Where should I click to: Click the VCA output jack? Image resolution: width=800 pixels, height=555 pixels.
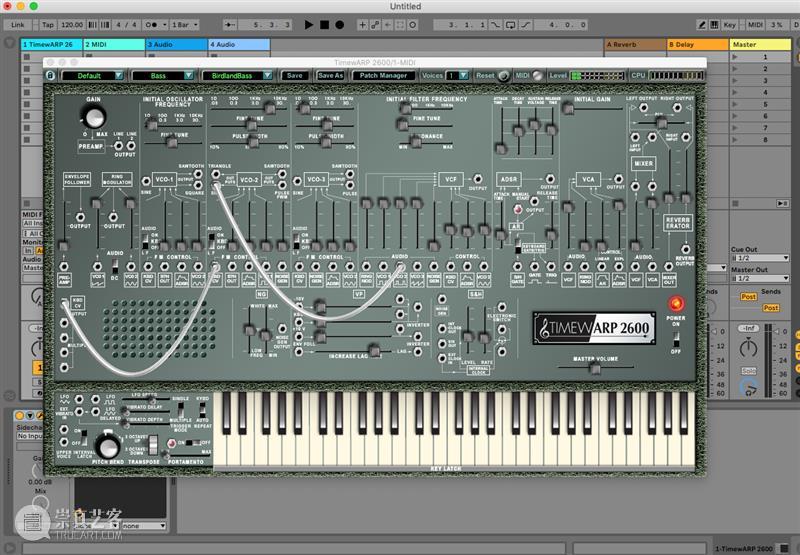tap(618, 179)
